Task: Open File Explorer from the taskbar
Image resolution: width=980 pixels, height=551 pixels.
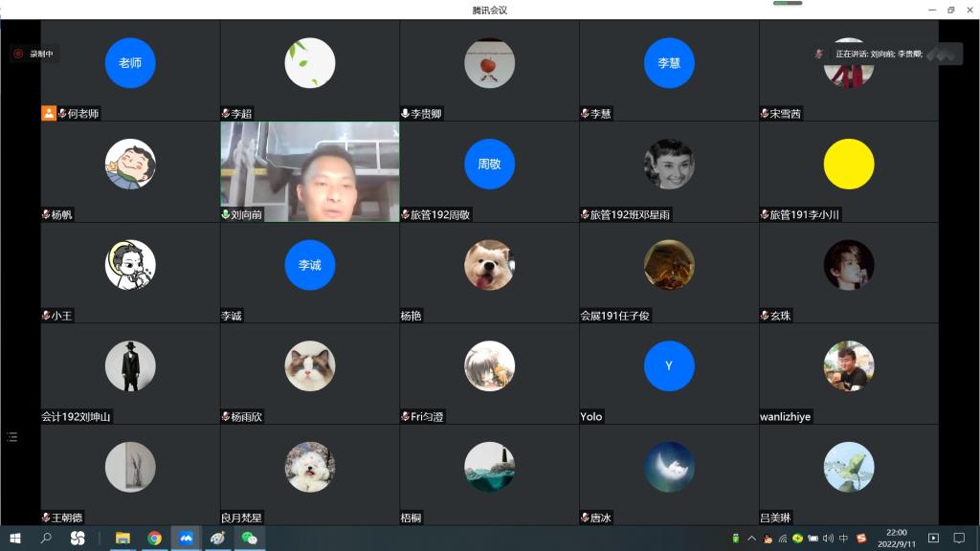Action: [x=122, y=539]
